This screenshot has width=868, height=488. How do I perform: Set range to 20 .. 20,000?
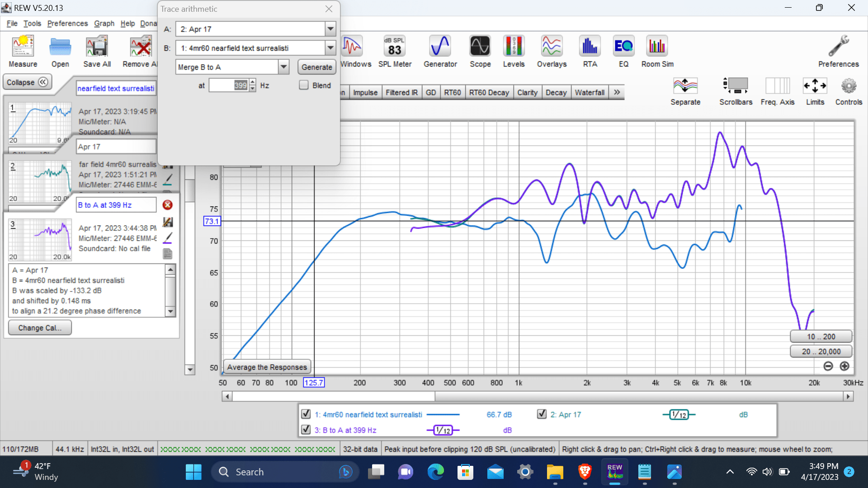click(821, 352)
